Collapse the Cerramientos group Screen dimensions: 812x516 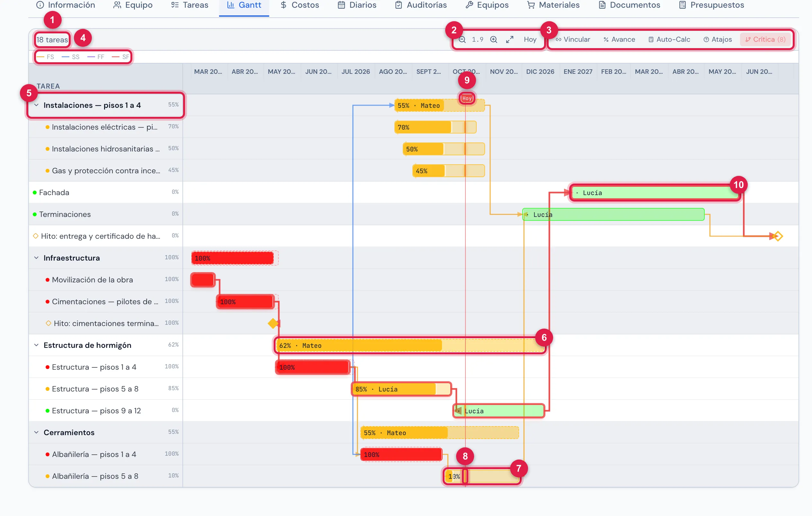(36, 433)
